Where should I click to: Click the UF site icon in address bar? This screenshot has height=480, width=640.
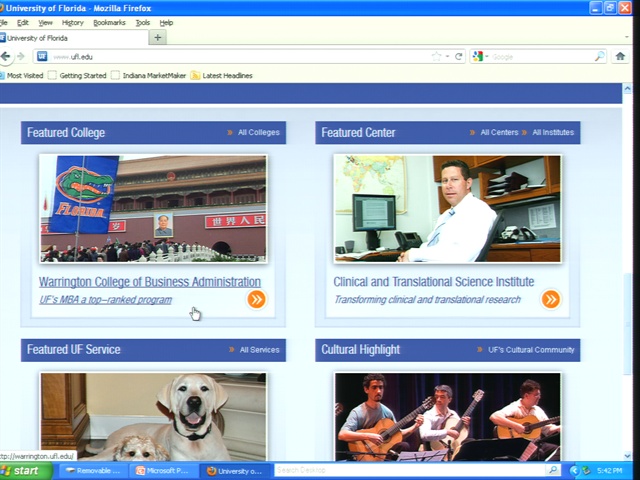click(x=42, y=56)
